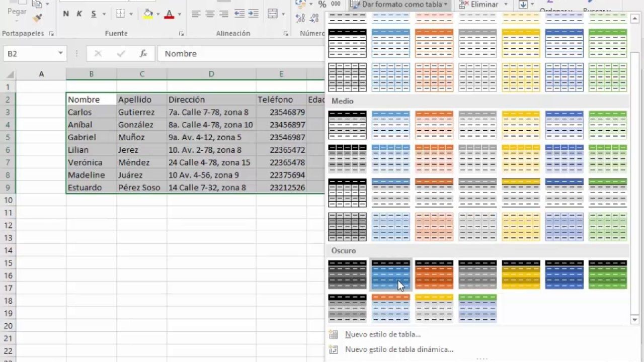Image resolution: width=644 pixels, height=362 pixels.
Task: Click the Pegar paste button
Action: click(x=17, y=12)
